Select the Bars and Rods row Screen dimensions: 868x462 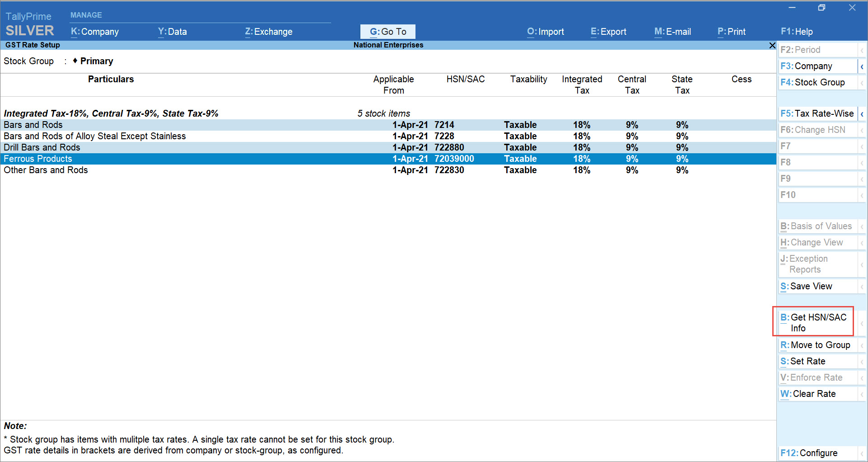coord(388,125)
